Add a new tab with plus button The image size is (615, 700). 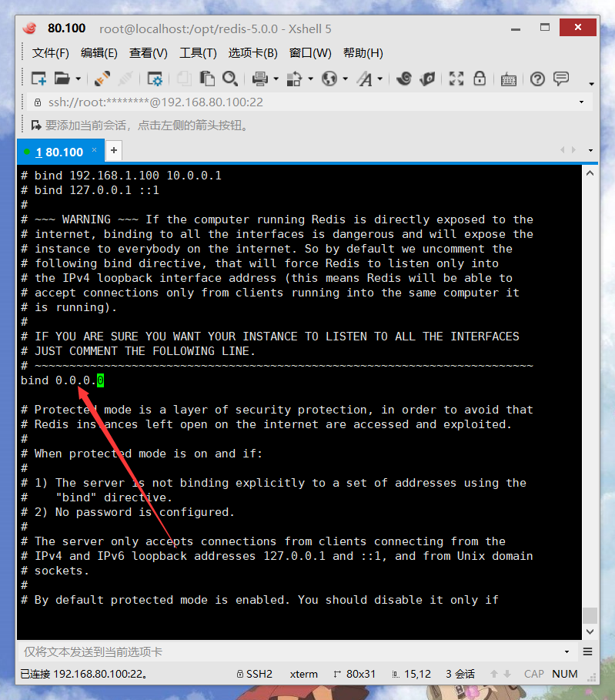pyautogui.click(x=114, y=150)
